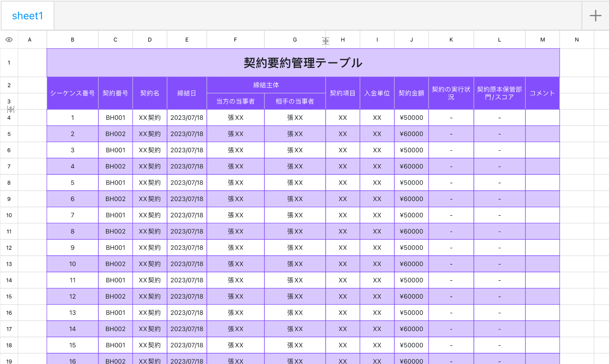Click BH002 in sequence row 6
Image resolution: width=609 pixels, height=364 pixels.
click(x=115, y=199)
